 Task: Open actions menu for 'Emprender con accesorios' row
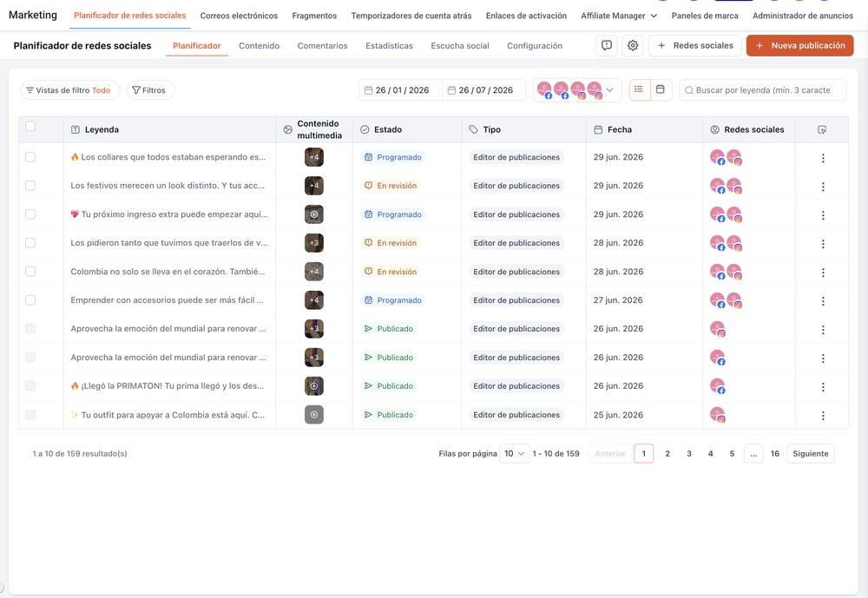click(x=823, y=300)
